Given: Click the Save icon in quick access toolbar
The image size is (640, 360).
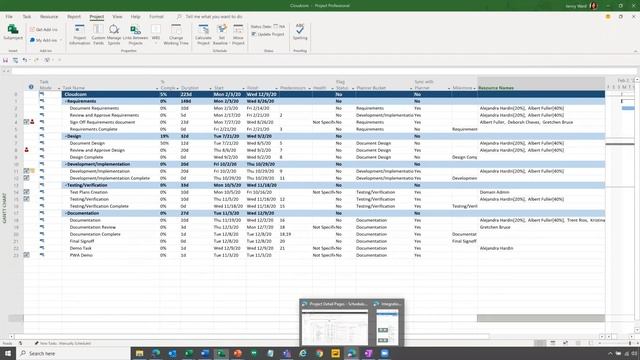Looking at the screenshot, I should click(5, 60).
